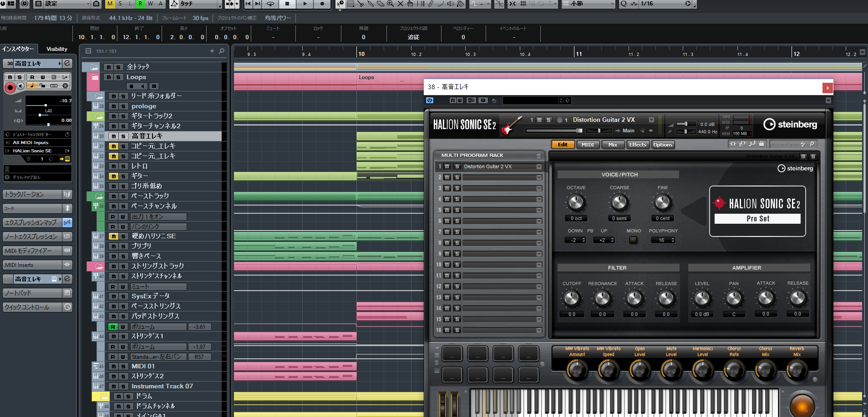Click the Polyphony value field showing 16
The width and height of the screenshot is (868, 417).
(x=663, y=240)
